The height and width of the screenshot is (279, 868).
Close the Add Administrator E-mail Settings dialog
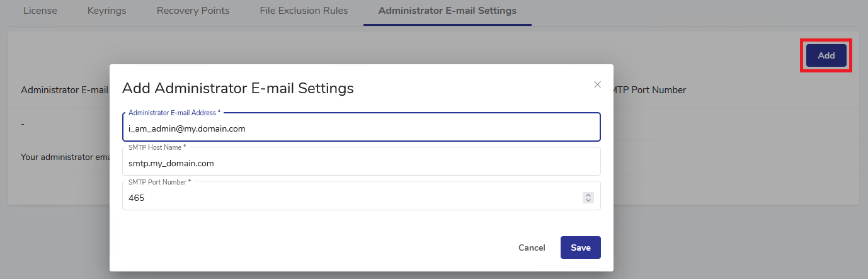(x=597, y=84)
